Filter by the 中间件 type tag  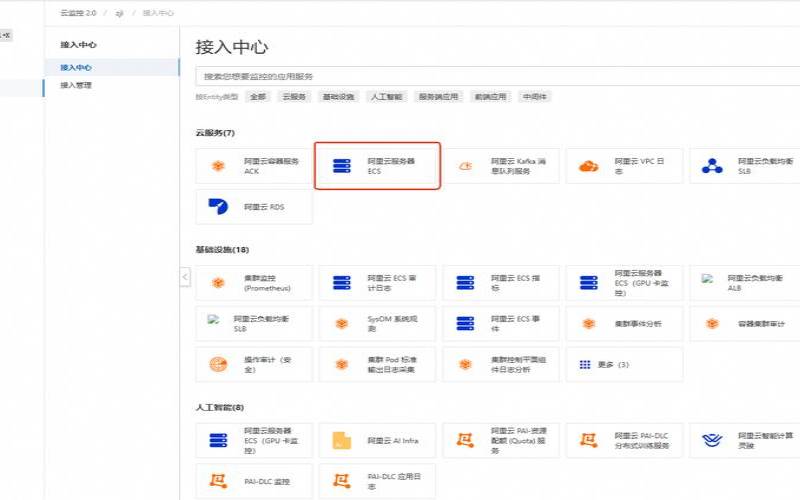[534, 96]
